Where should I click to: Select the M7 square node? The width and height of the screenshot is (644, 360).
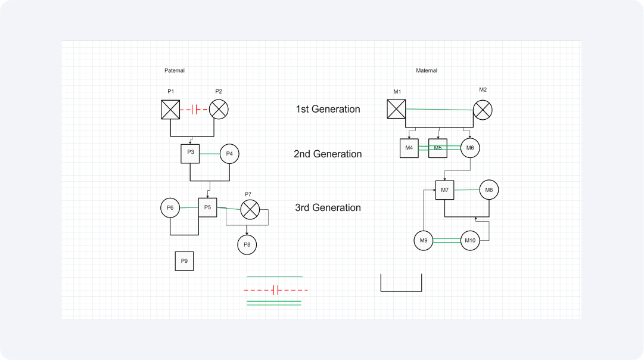tap(445, 190)
